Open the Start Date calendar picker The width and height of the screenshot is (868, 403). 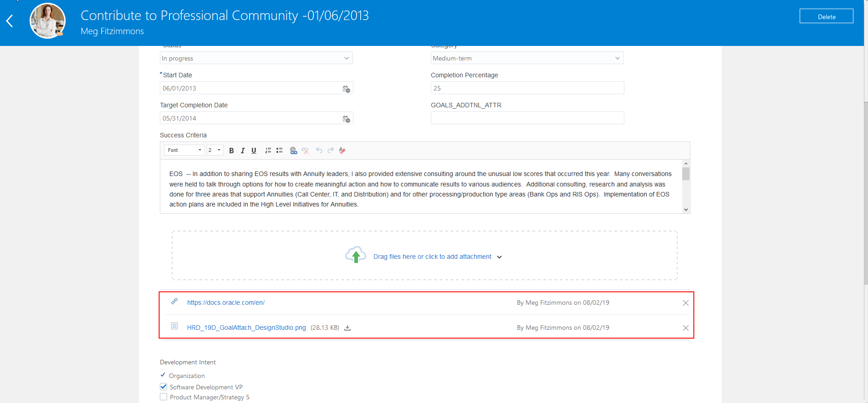(346, 89)
